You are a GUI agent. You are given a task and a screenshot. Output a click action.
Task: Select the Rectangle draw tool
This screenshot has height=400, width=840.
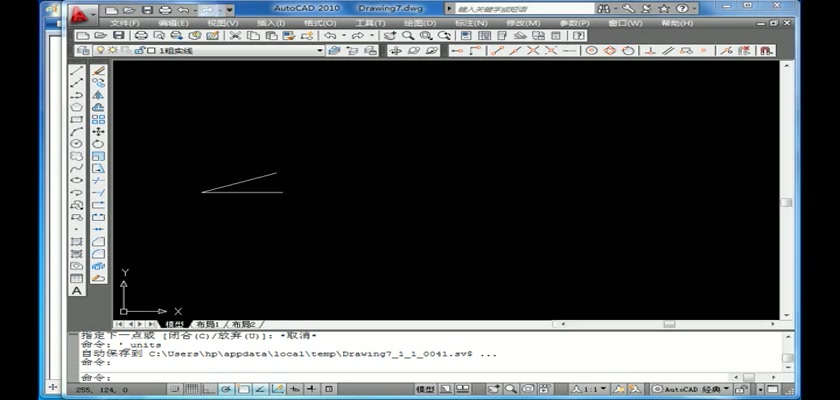pyautogui.click(x=77, y=119)
